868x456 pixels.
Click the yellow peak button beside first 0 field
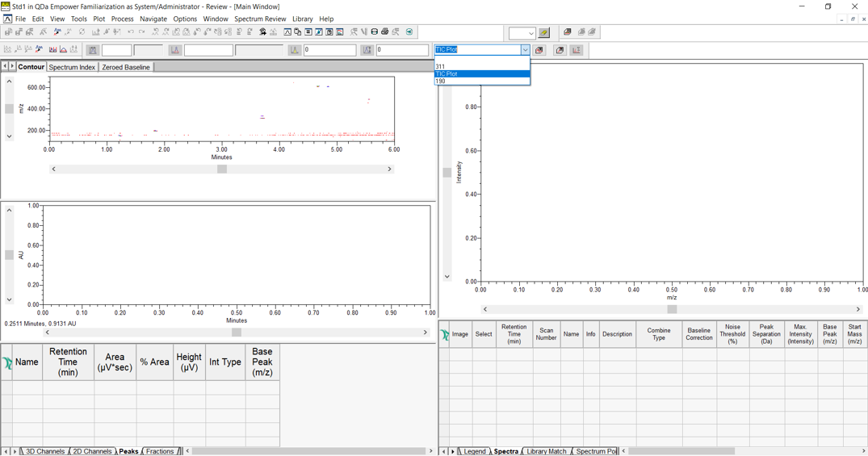point(295,50)
